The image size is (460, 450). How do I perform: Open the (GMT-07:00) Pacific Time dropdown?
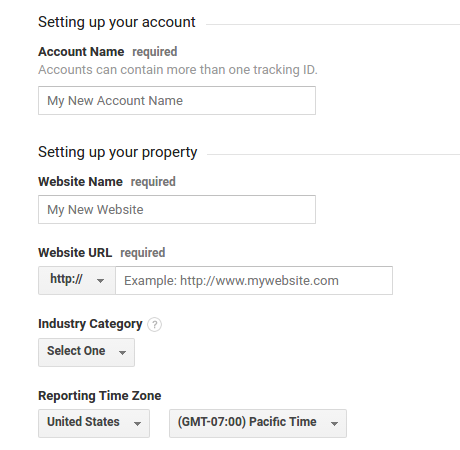coord(258,423)
